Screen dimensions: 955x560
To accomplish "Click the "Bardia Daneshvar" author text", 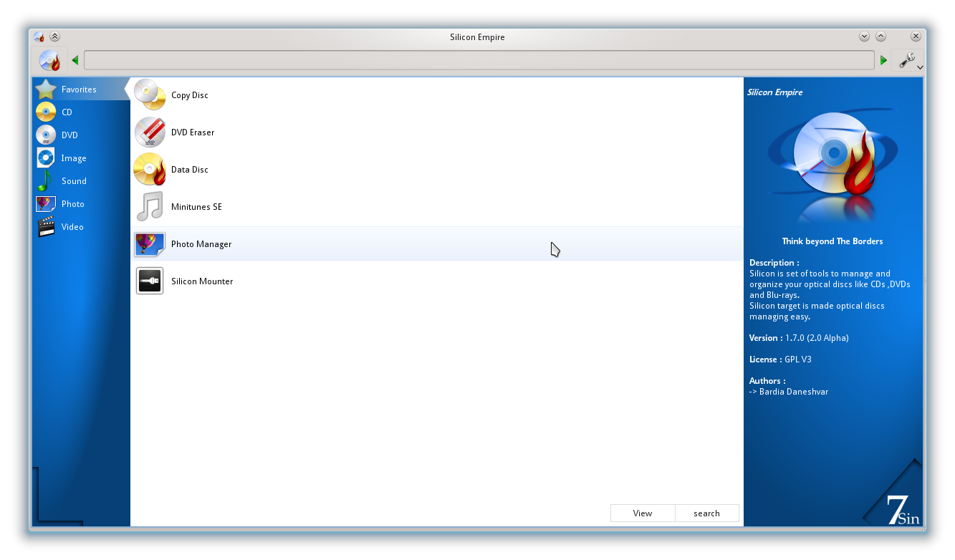I will tap(794, 392).
